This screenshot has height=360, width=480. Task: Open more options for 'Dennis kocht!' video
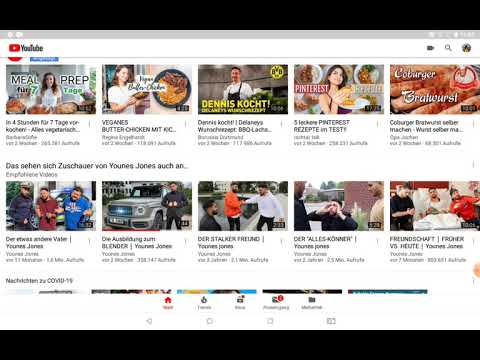(281, 124)
